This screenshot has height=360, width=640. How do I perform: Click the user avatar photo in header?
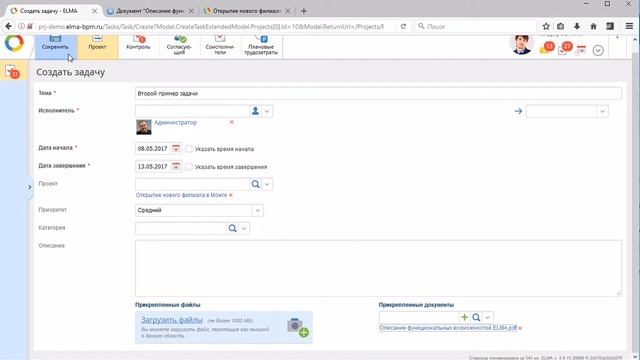click(522, 44)
